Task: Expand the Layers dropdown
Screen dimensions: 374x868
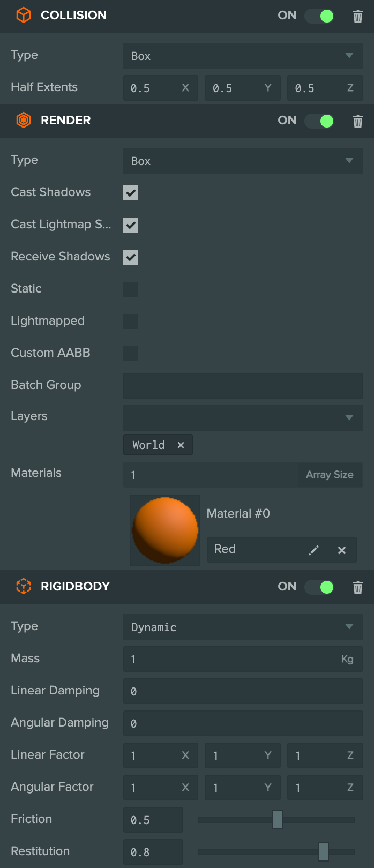Action: click(243, 418)
